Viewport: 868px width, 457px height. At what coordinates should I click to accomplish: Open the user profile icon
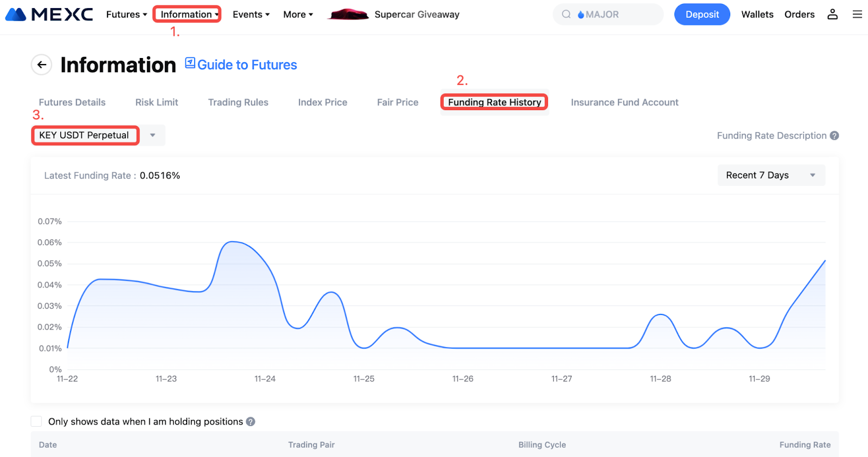pos(832,15)
